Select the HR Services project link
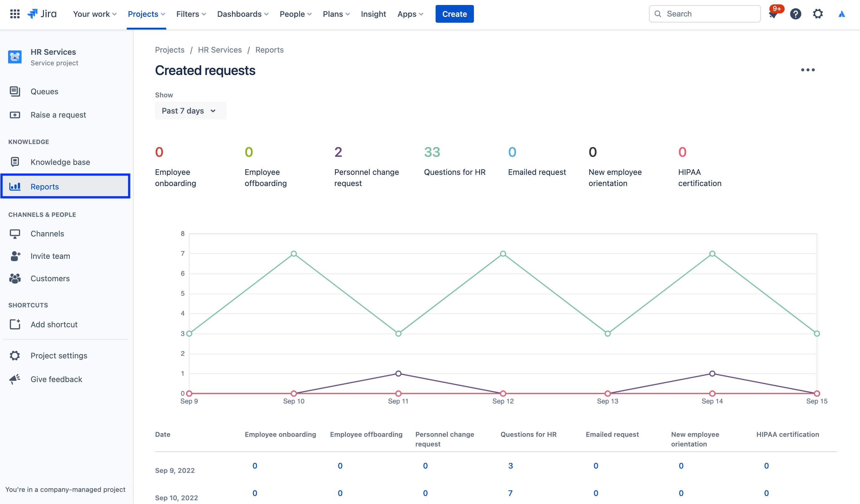This screenshot has width=860, height=504. [220, 50]
